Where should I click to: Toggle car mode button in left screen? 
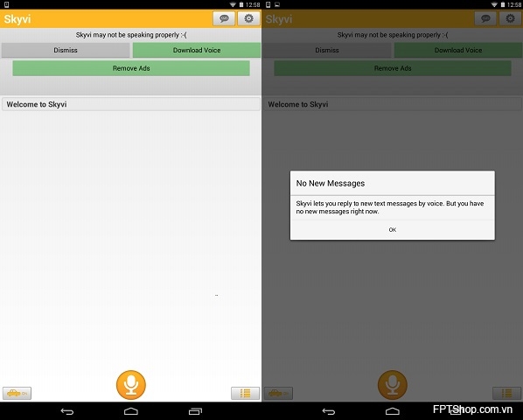pos(17,393)
